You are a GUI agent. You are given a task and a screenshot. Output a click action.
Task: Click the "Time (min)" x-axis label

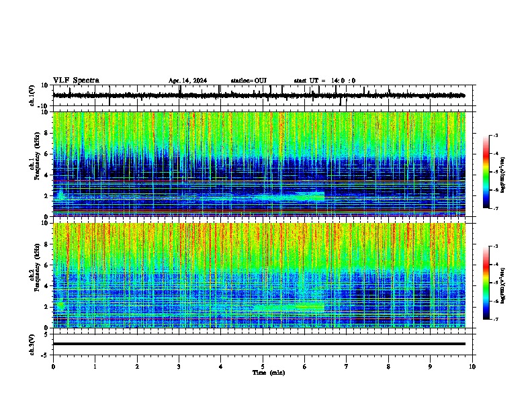[x=269, y=373]
